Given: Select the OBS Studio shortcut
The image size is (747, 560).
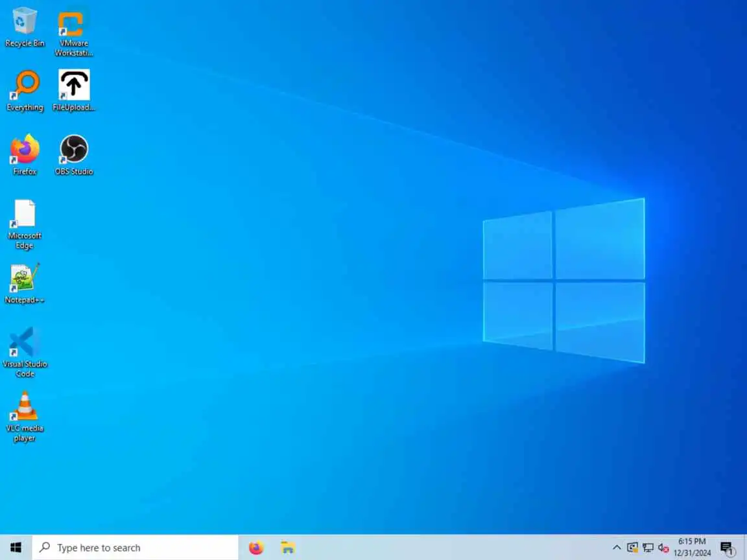Looking at the screenshot, I should (74, 156).
